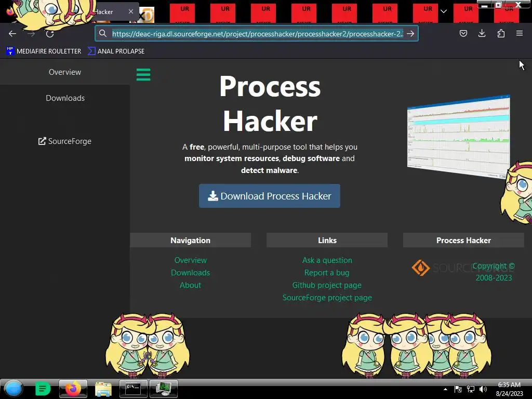This screenshot has width=532, height=399.
Task: Open Downloads link under Navigation
Action: click(x=190, y=273)
